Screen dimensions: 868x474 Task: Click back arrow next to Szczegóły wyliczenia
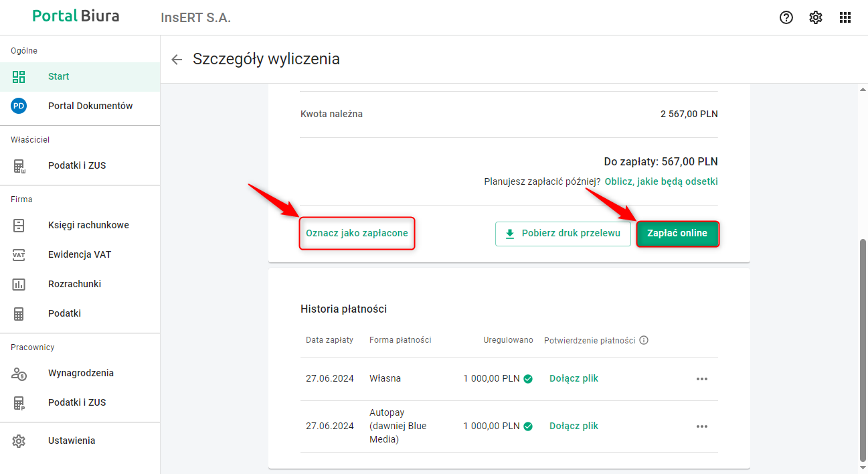coord(177,60)
